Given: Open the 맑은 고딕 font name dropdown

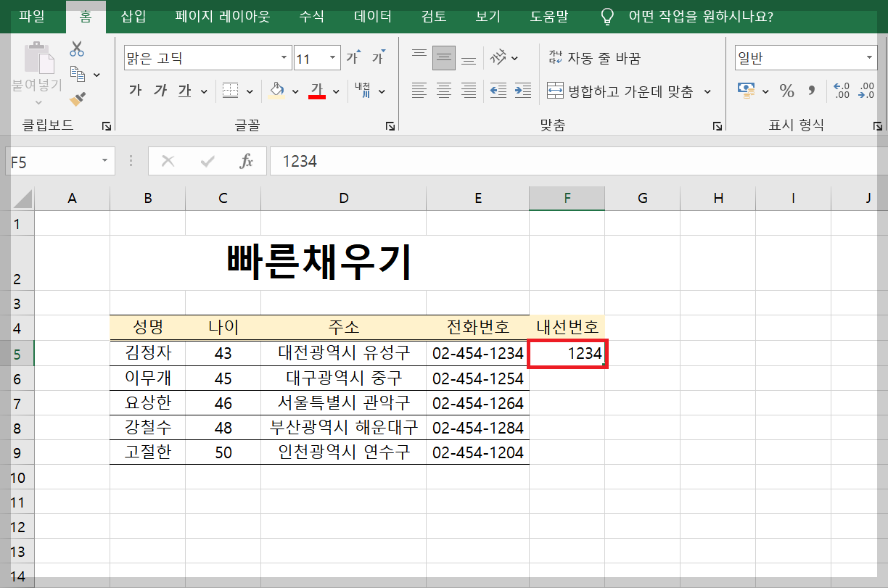Looking at the screenshot, I should [284, 56].
